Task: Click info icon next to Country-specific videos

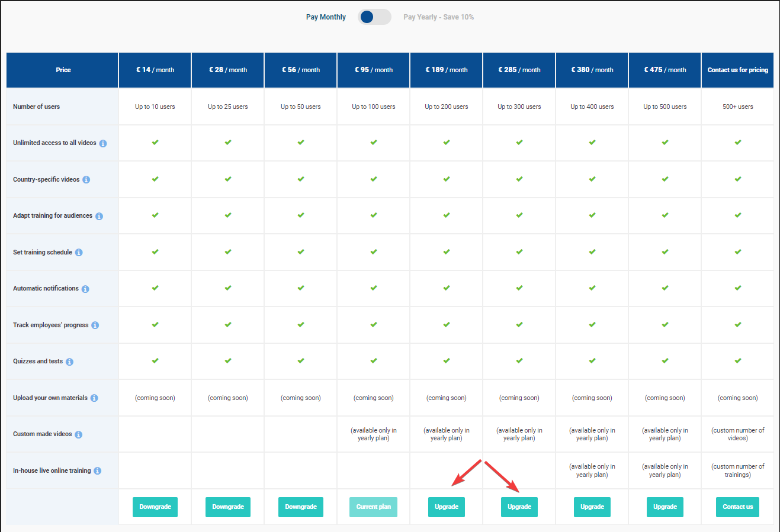Action: (86, 180)
